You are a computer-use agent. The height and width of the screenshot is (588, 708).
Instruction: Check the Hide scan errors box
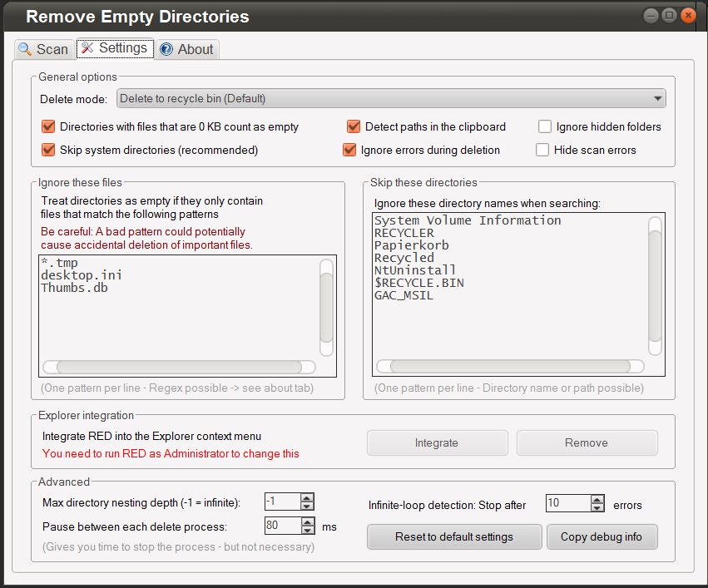[x=542, y=151]
